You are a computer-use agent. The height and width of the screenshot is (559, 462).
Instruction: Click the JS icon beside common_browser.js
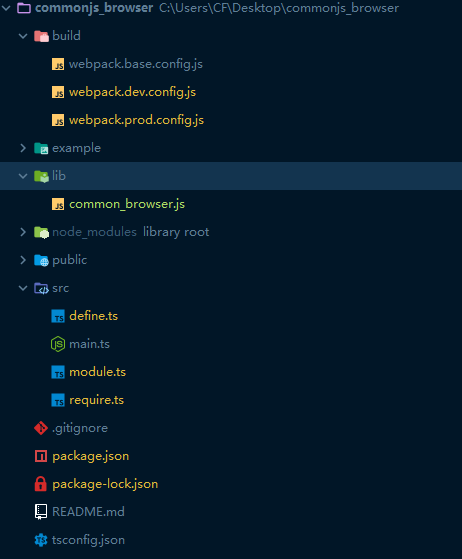(58, 204)
